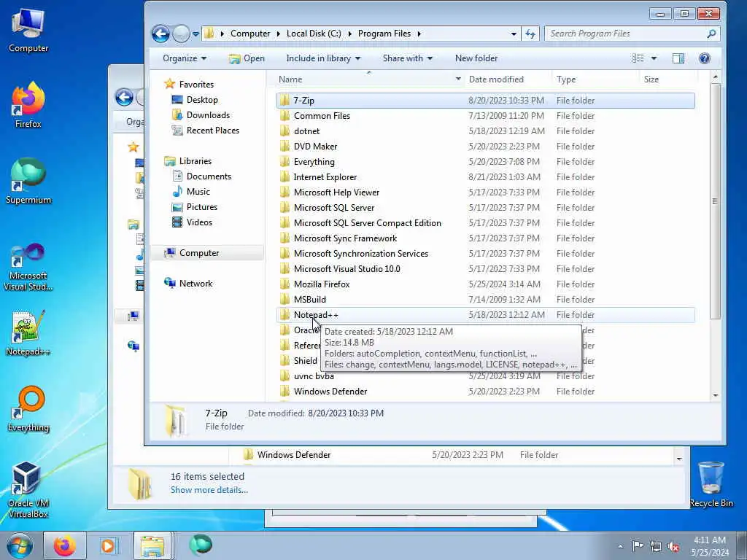Screen dimensions: 747x560
Task: Click Show more details link in back window
Action: pyautogui.click(x=209, y=490)
